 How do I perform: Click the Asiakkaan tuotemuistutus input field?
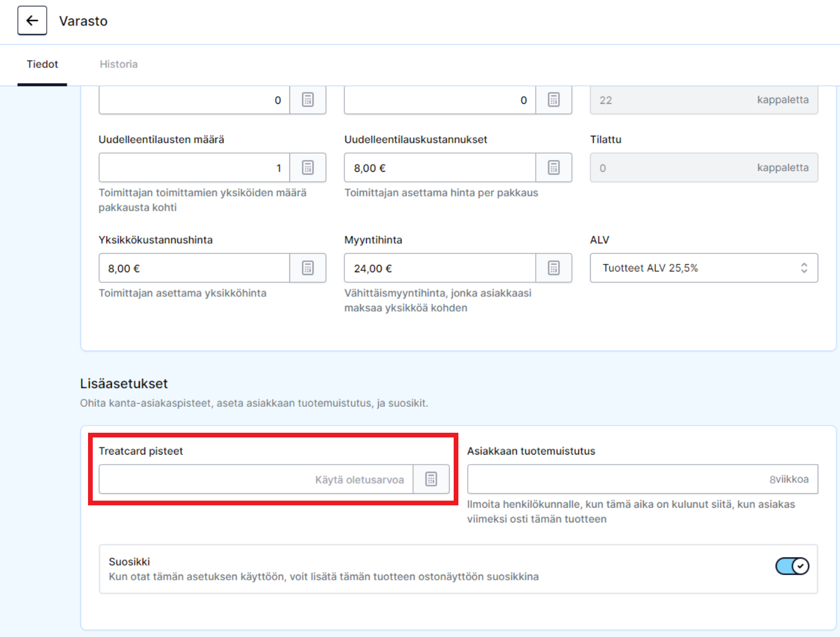pos(643,479)
